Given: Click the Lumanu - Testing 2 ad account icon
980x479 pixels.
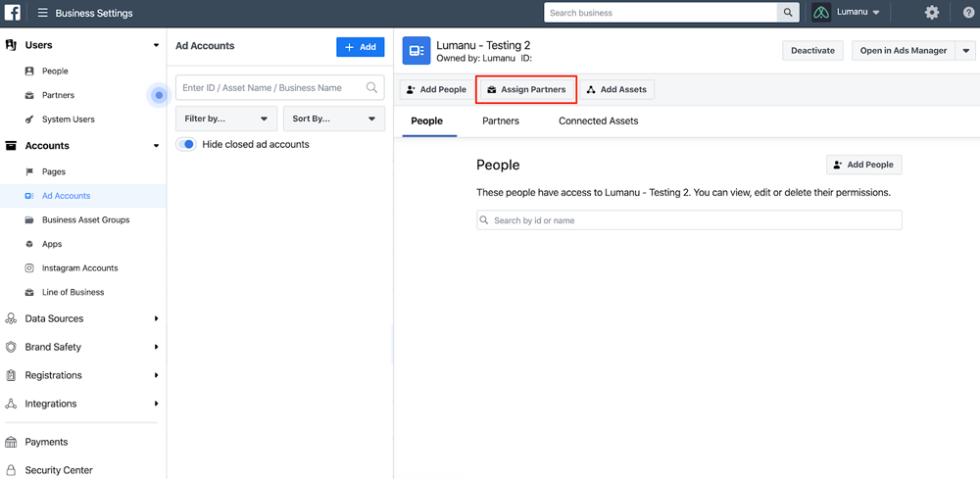Looking at the screenshot, I should (x=416, y=51).
